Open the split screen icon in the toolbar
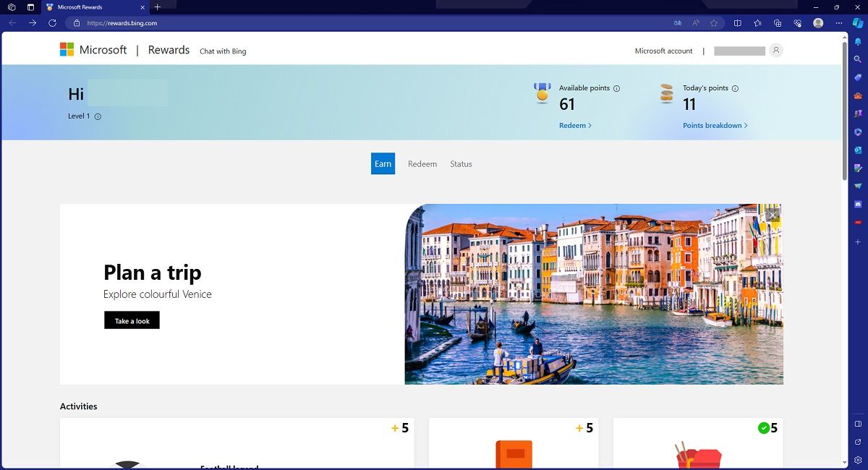 point(737,22)
